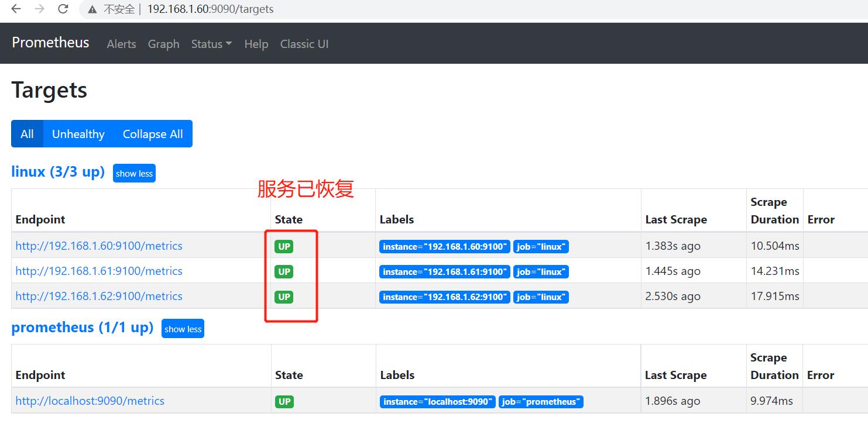Click the browser forward arrow
Screen dimensions: 868x427
tap(39, 9)
